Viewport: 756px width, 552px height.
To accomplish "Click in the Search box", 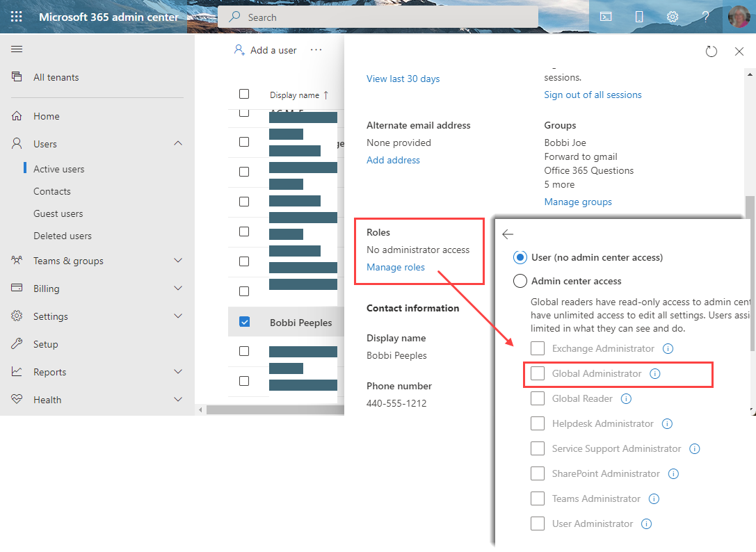I will click(378, 17).
